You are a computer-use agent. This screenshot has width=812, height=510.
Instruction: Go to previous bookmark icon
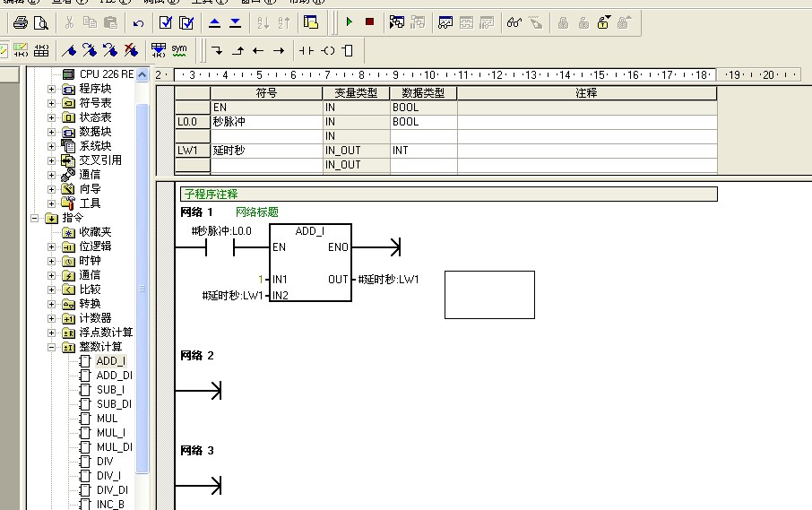[x=109, y=50]
